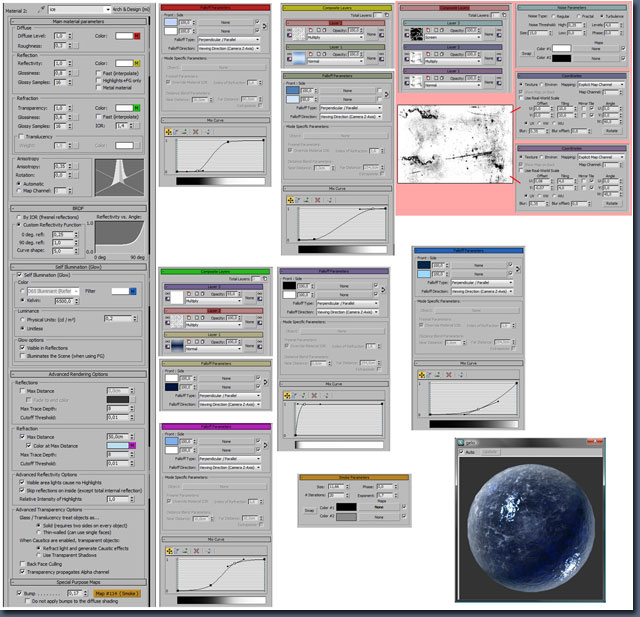The width and height of the screenshot is (640, 617).
Task: Choose Add Point in magenta Falloff Mix Curve
Action: 185,550
